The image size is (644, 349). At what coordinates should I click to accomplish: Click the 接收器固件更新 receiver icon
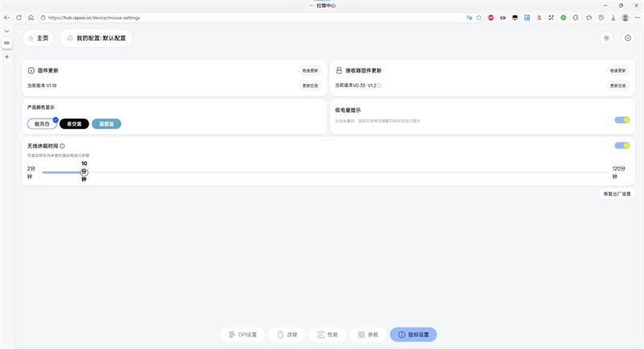click(x=339, y=71)
